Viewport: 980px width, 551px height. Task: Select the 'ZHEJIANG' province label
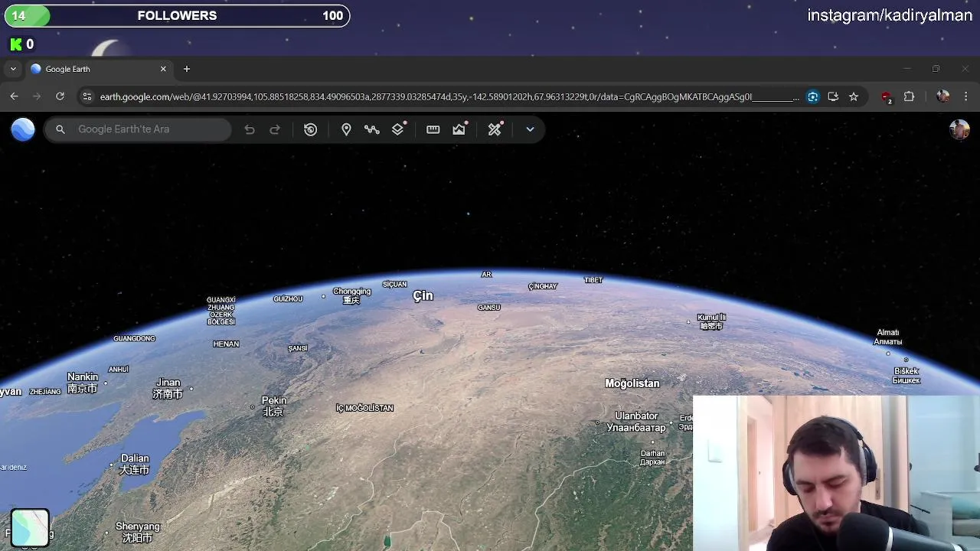[45, 392]
